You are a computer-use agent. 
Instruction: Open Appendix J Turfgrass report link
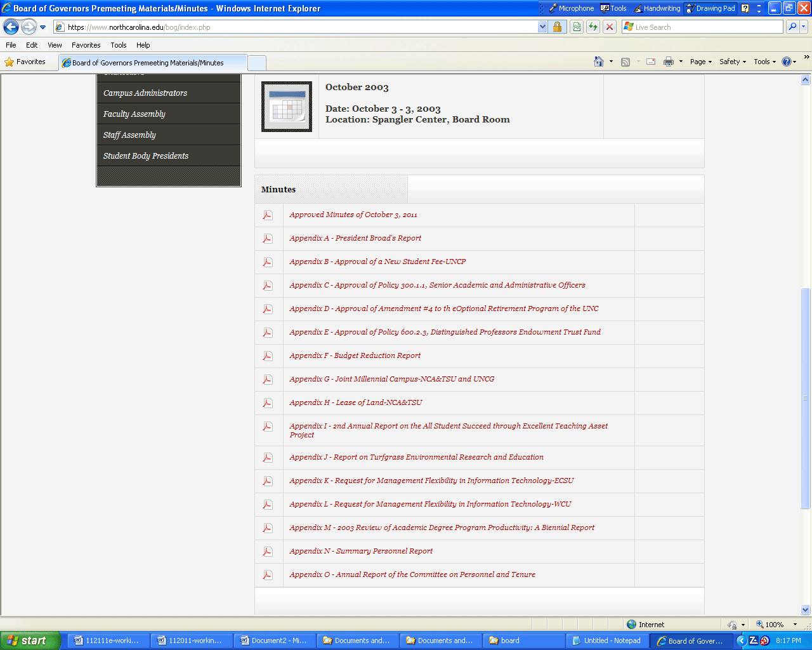pyautogui.click(x=416, y=457)
